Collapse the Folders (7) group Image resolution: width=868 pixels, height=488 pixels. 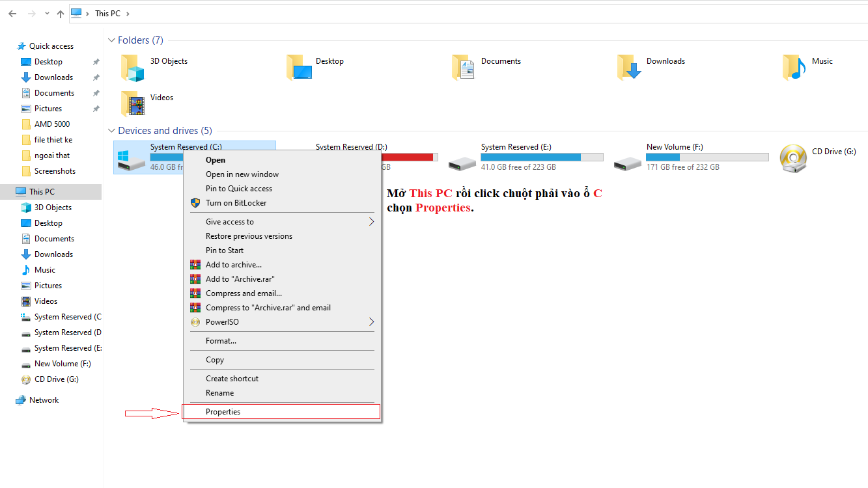pyautogui.click(x=111, y=40)
